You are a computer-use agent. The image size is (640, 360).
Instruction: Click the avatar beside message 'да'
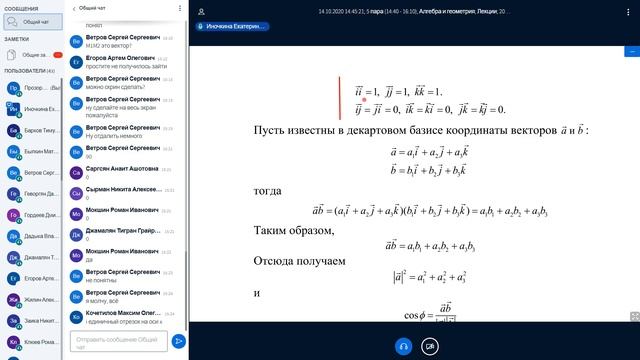[x=76, y=256]
